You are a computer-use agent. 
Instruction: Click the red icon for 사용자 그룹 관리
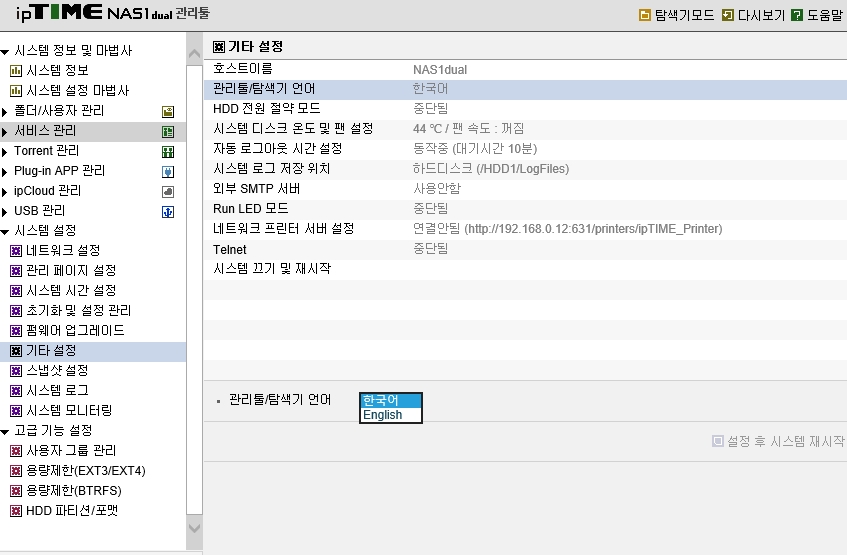[x=16, y=451]
